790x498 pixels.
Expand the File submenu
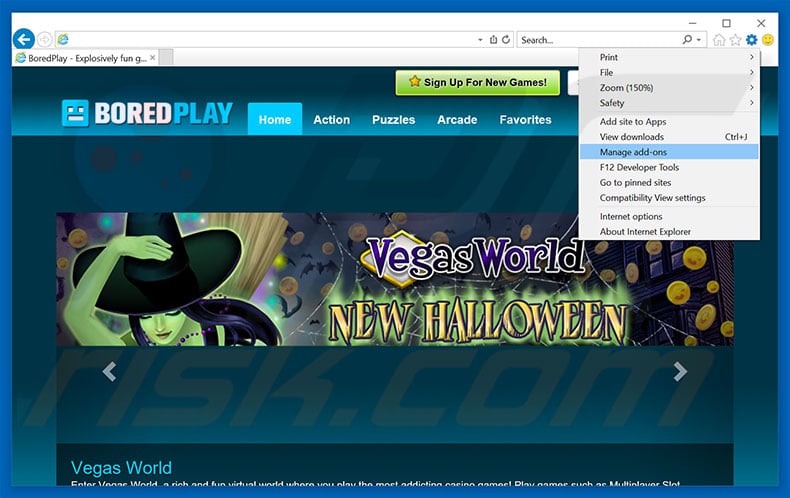[x=669, y=72]
